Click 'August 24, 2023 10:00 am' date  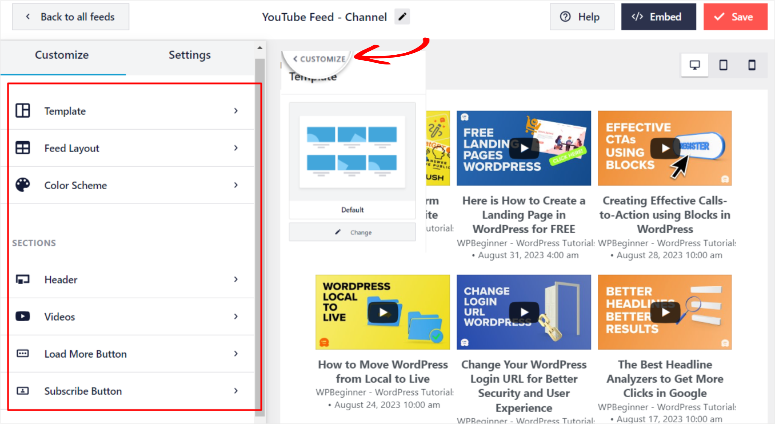click(x=387, y=405)
